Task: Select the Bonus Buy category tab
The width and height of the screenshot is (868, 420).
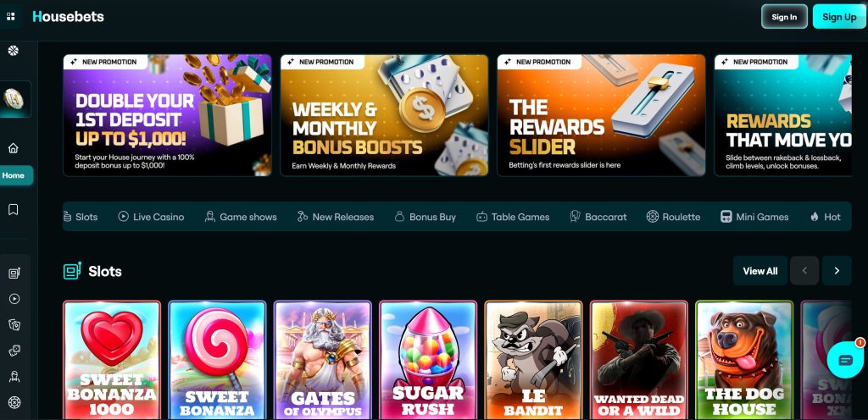Action: coord(426,217)
